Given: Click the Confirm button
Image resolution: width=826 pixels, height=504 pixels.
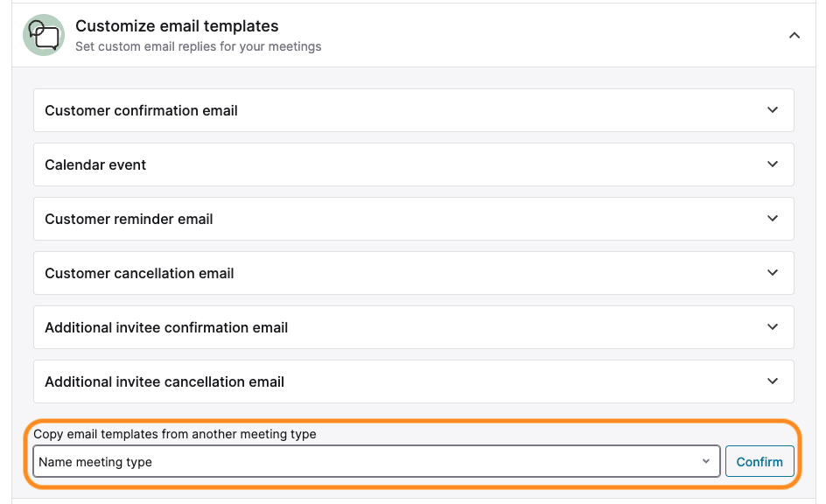Looking at the screenshot, I should [x=759, y=461].
